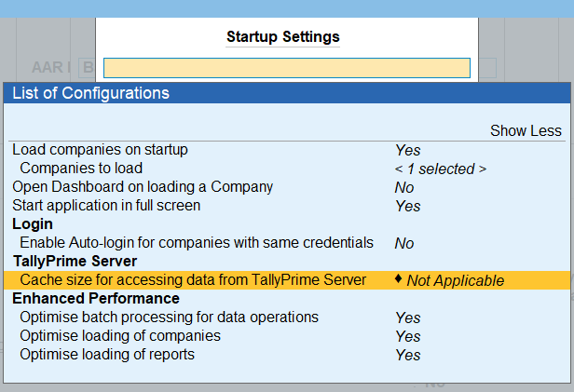Toggle No value for Open Dashboard option
The height and width of the screenshot is (392, 574).
[x=404, y=187]
